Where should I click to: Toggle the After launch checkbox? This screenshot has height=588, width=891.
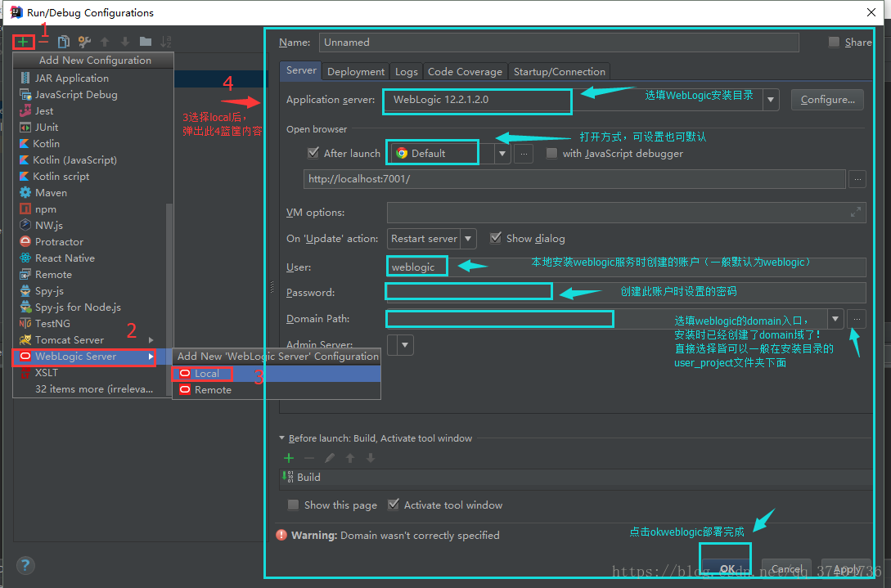point(313,153)
